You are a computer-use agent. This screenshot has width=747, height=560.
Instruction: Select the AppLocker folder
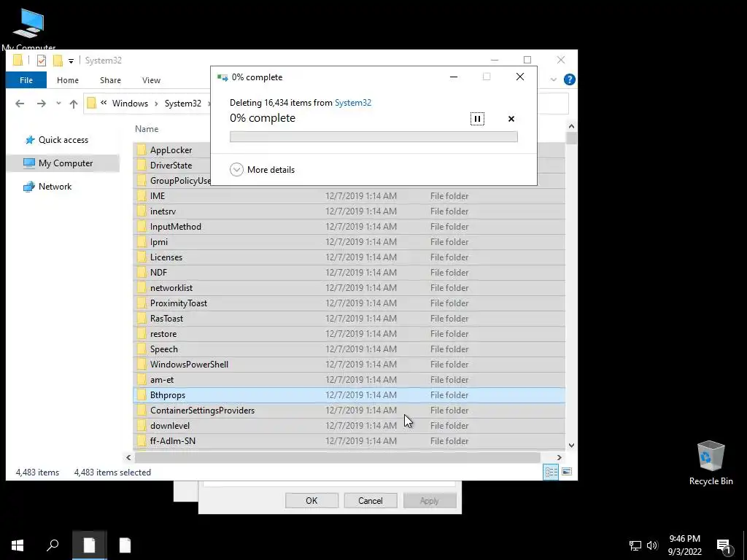coord(171,150)
